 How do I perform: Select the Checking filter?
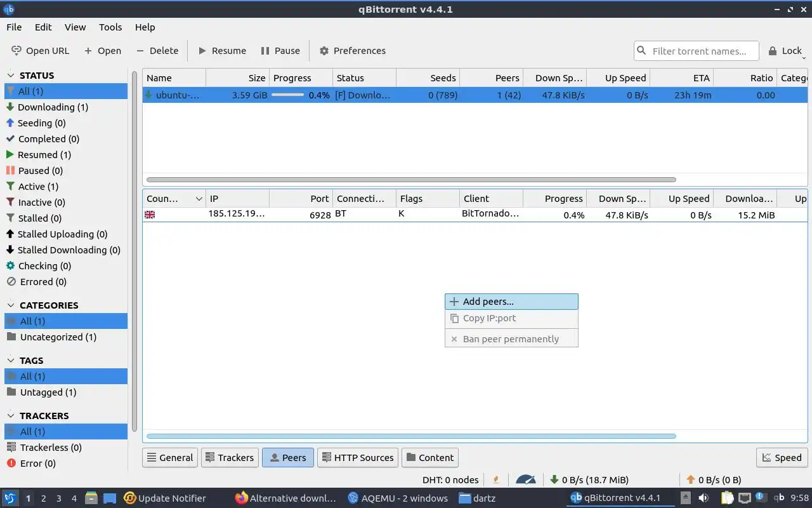coord(38,266)
